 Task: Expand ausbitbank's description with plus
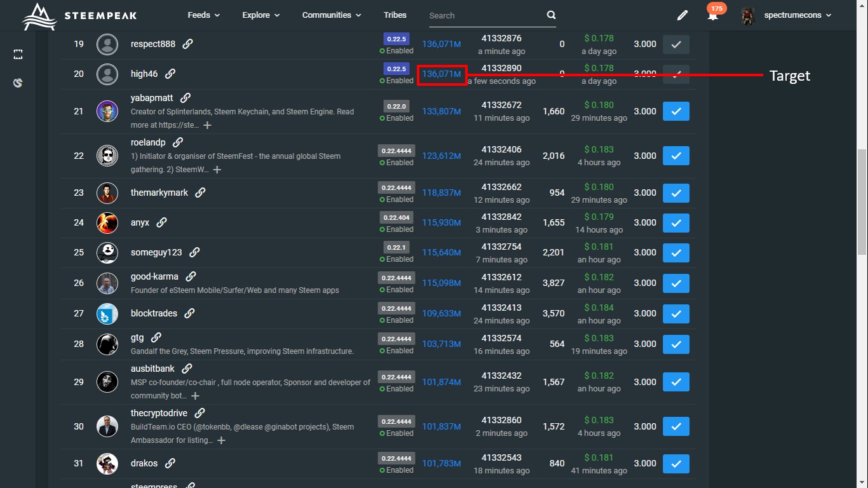(x=195, y=396)
